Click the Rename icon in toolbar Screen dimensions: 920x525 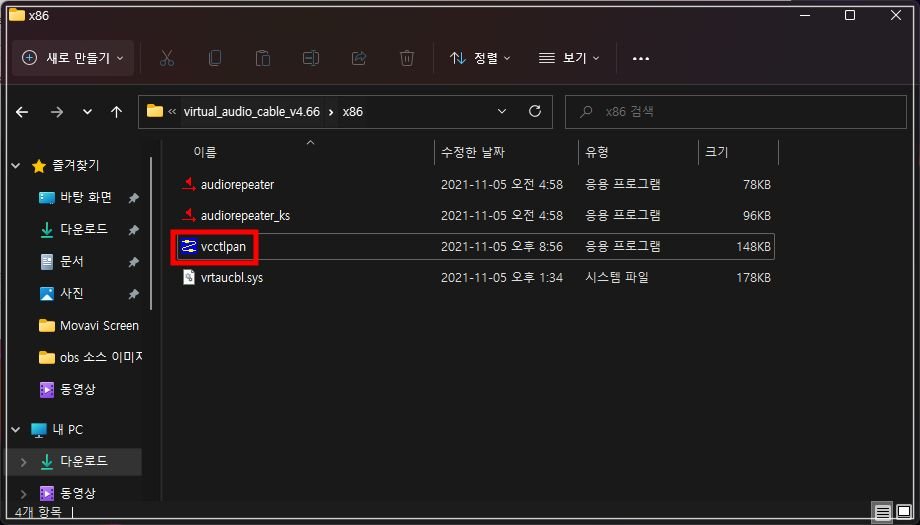pyautogui.click(x=311, y=58)
